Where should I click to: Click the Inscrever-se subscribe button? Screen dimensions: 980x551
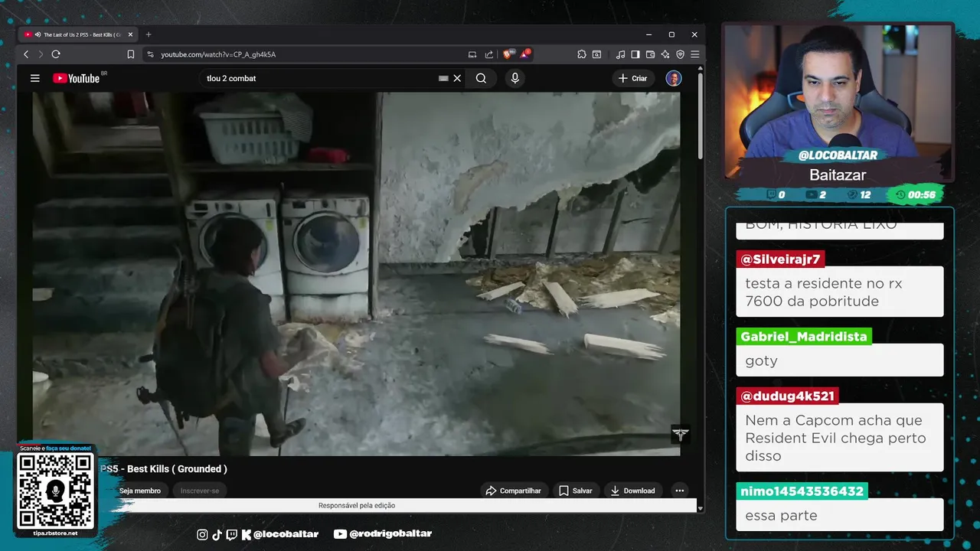tap(200, 491)
